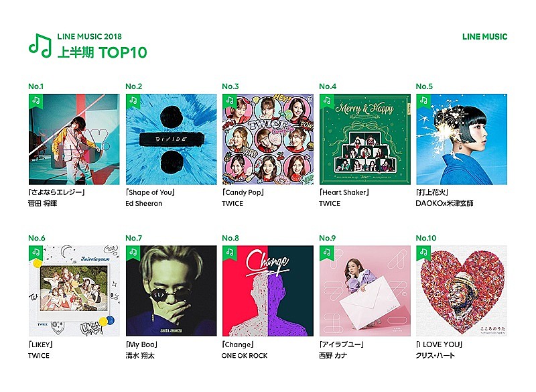Click the music badge on Change cover
Screen dimensions: 536x392
pos(229,252)
